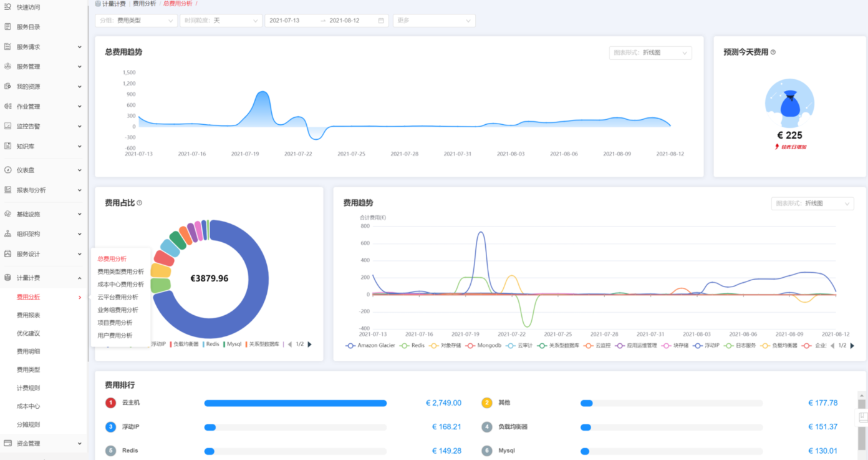Click the 仪表盘 gauge icon
This screenshot has height=460, width=868.
pyautogui.click(x=7, y=170)
